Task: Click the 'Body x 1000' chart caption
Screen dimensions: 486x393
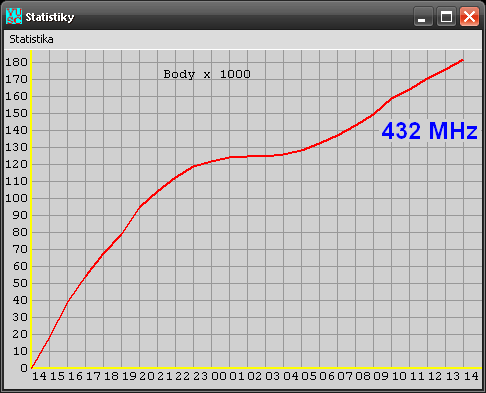Action: point(207,74)
